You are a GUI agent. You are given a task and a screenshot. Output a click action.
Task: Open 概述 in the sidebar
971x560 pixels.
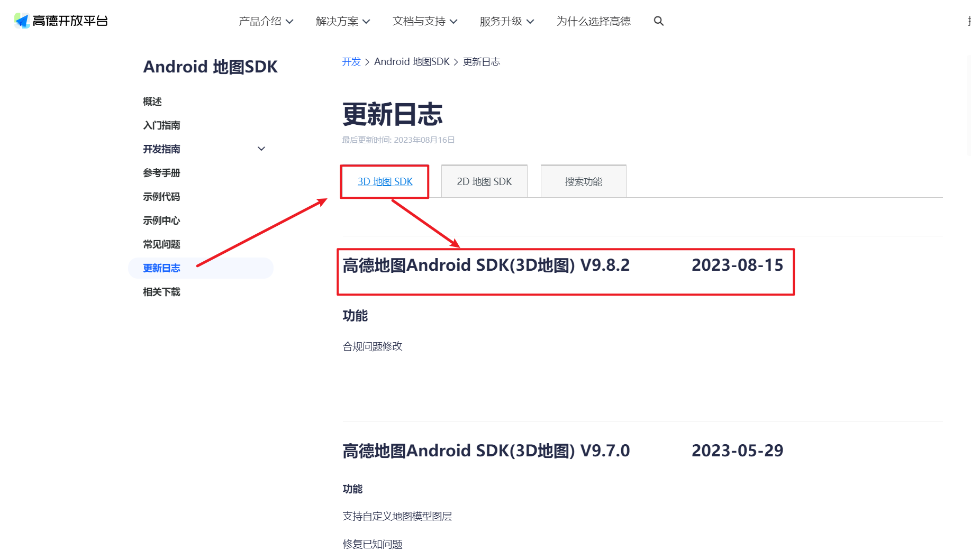pos(152,102)
